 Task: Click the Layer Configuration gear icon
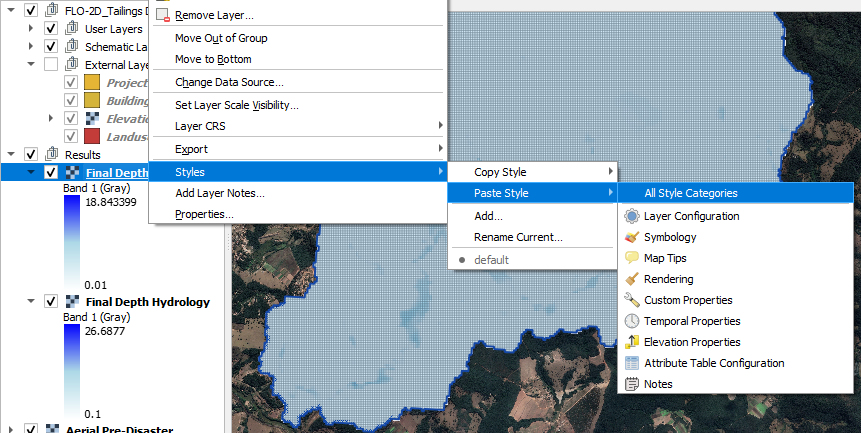pyautogui.click(x=631, y=216)
